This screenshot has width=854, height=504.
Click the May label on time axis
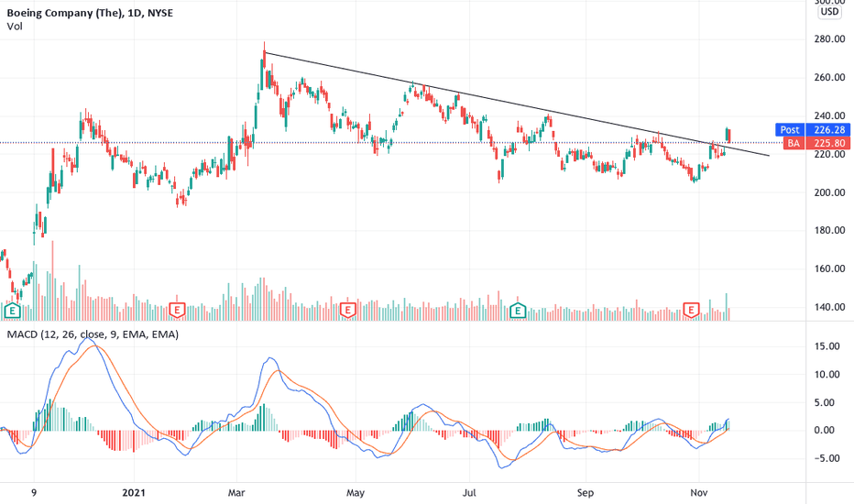pos(356,493)
